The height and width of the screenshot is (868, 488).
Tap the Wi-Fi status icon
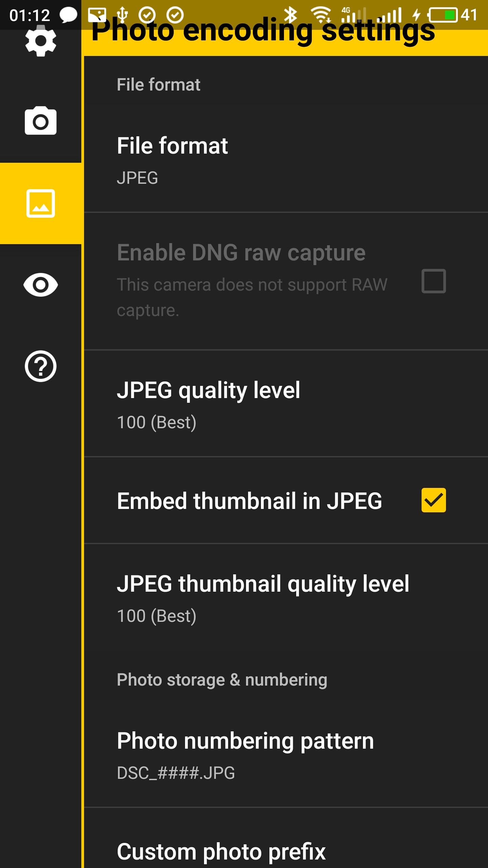[x=321, y=15]
